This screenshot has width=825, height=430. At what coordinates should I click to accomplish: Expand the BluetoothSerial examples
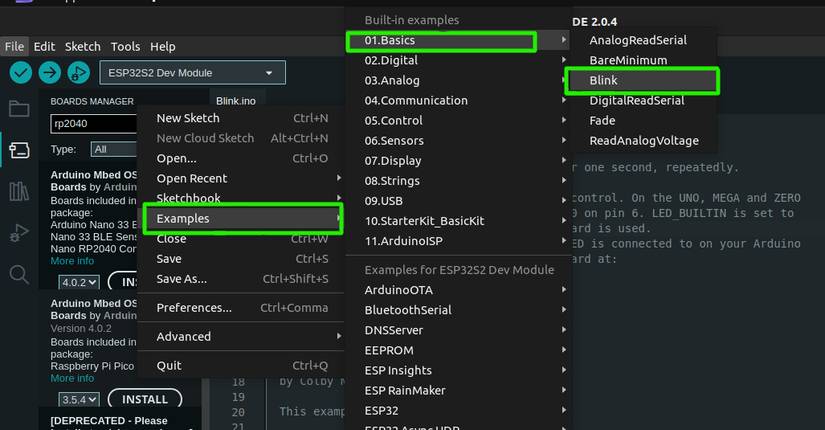coord(458,309)
